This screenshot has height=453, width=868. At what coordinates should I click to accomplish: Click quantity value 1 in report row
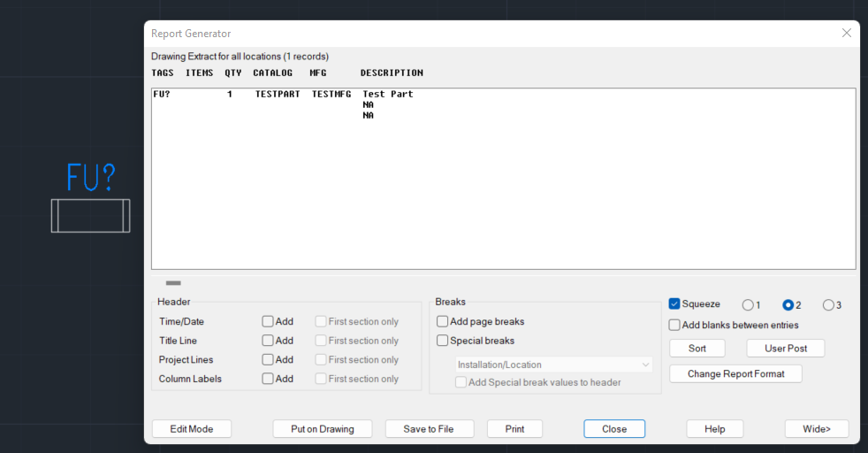click(x=230, y=94)
